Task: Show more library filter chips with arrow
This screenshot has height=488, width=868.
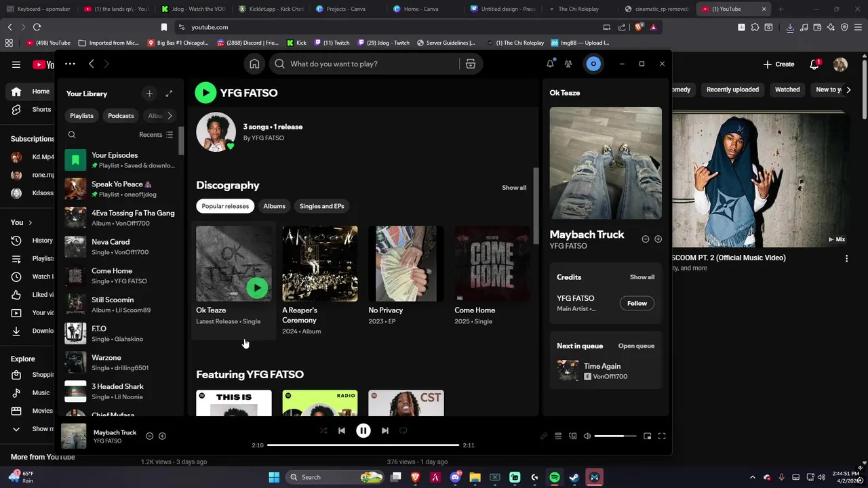Action: (x=170, y=116)
